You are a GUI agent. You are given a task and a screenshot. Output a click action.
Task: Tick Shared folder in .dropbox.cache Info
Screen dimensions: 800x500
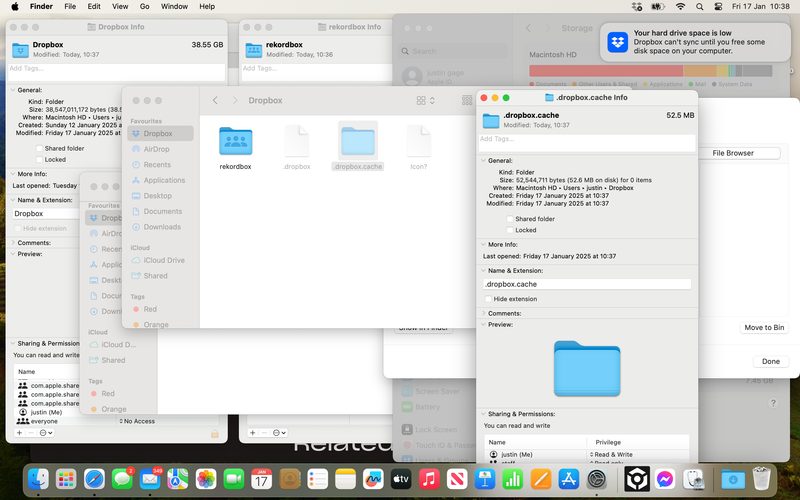point(510,219)
